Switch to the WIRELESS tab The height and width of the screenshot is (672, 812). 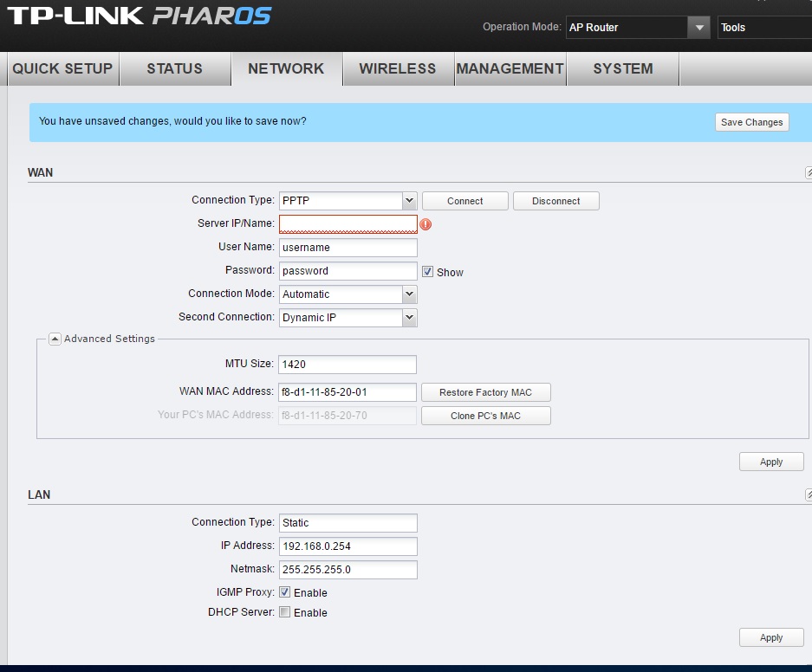click(398, 69)
